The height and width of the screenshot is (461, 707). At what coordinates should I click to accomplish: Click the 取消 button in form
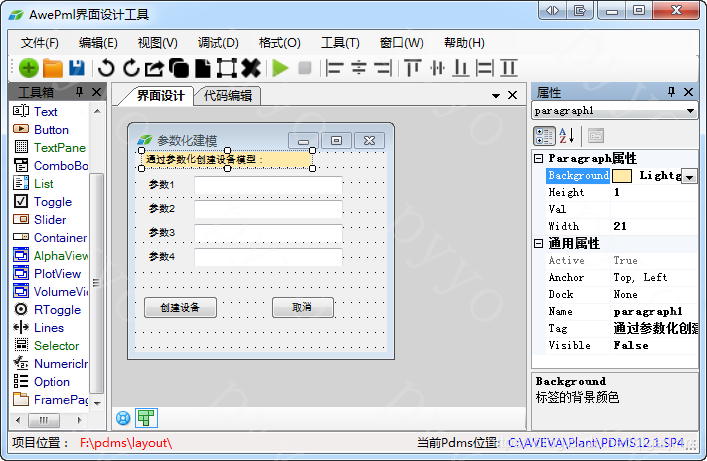(x=302, y=308)
